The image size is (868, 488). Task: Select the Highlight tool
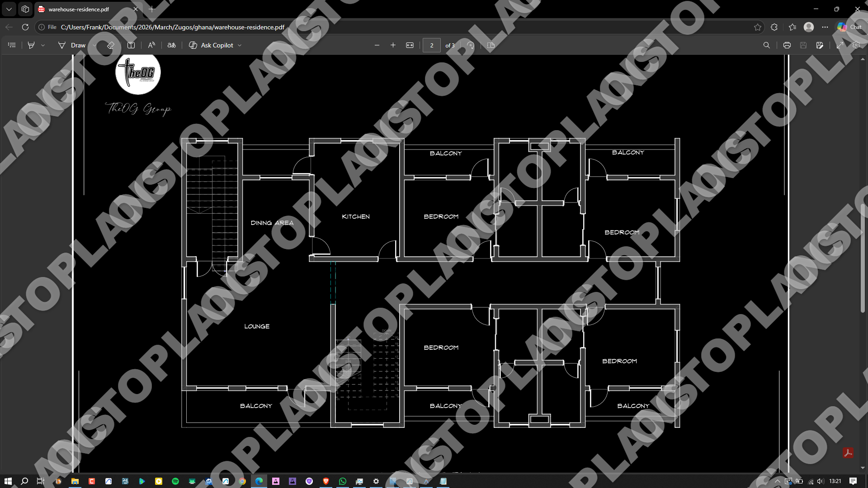coord(31,45)
